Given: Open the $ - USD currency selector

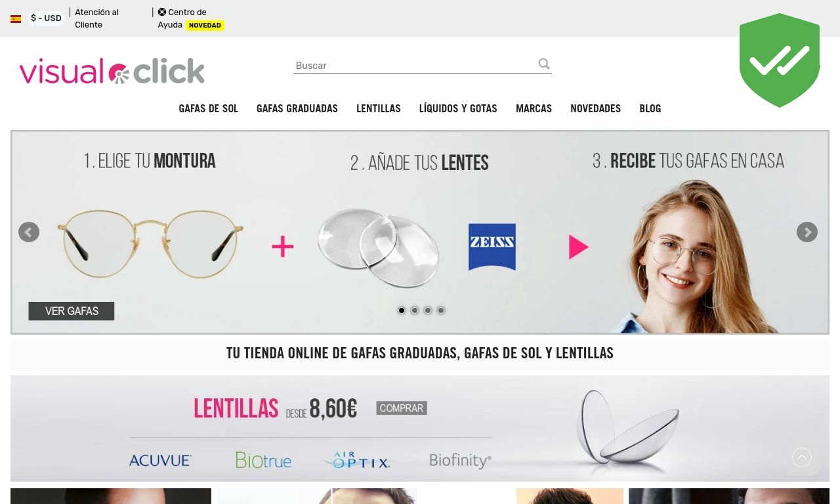Looking at the screenshot, I should [46, 18].
